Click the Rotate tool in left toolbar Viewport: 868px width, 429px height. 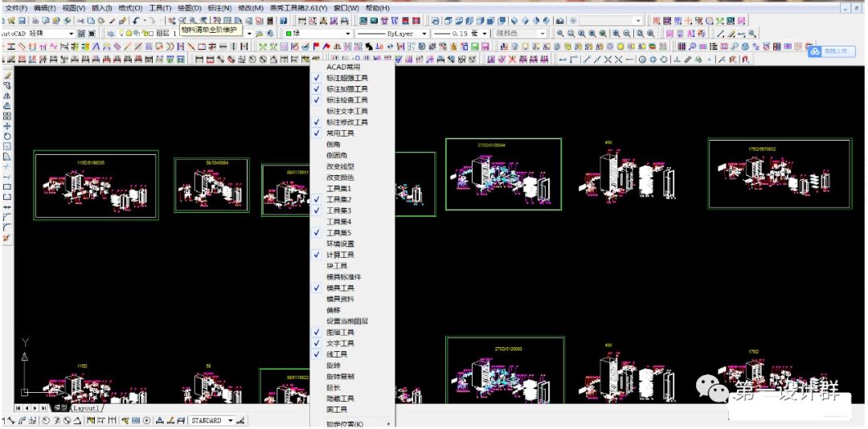point(7,136)
